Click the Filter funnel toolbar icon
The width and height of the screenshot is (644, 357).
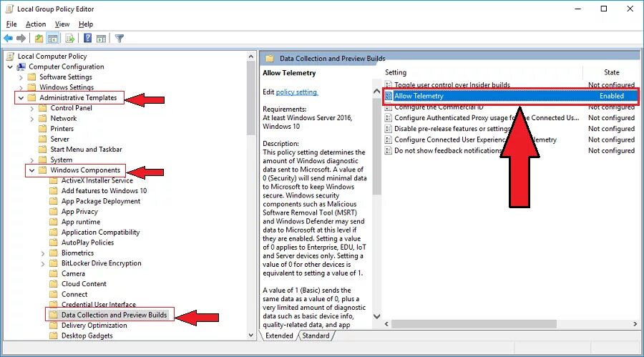(119, 39)
